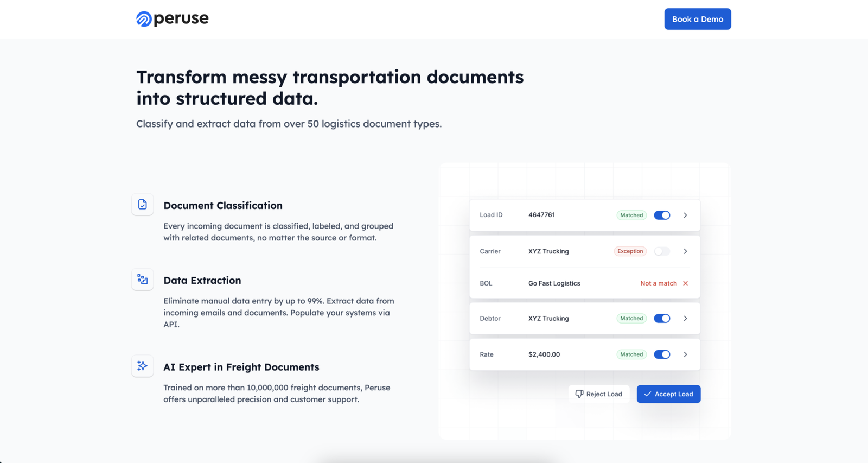Screen dimensions: 868x463
Task: Click the BOL label
Action: pos(486,283)
